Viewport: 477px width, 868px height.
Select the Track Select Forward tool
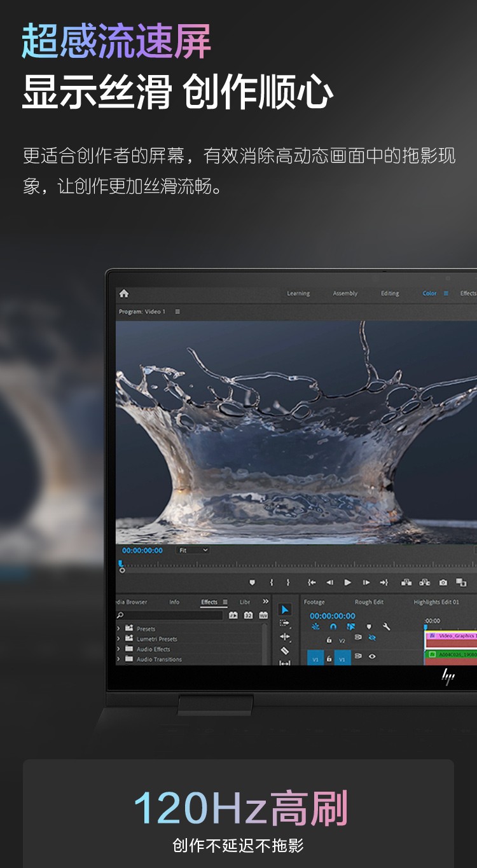[285, 623]
